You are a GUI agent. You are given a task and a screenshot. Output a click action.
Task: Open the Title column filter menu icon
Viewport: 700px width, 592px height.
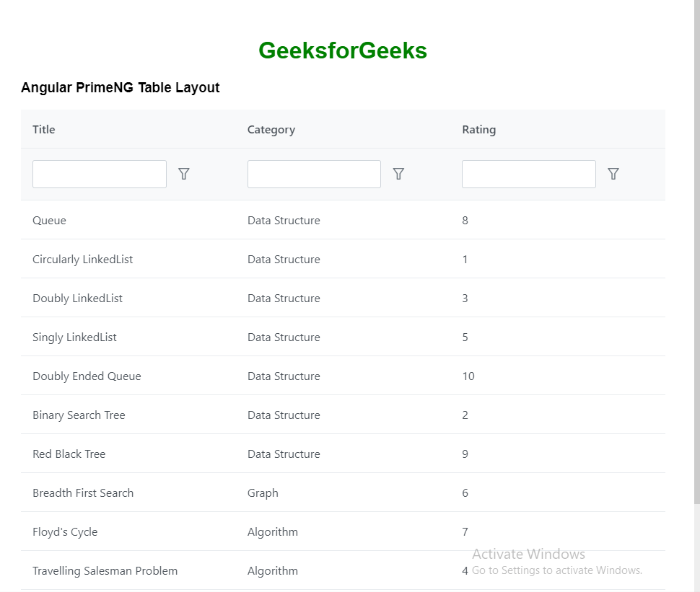point(184,174)
